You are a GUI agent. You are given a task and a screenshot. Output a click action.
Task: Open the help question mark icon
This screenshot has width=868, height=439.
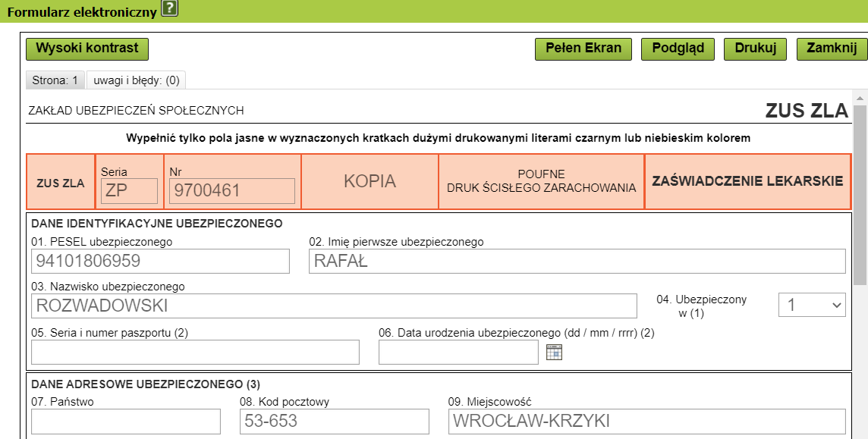coord(169,9)
